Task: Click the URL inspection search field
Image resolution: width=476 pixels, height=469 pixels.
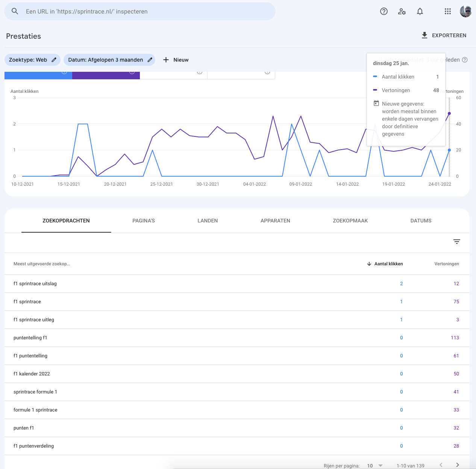Action: click(140, 11)
